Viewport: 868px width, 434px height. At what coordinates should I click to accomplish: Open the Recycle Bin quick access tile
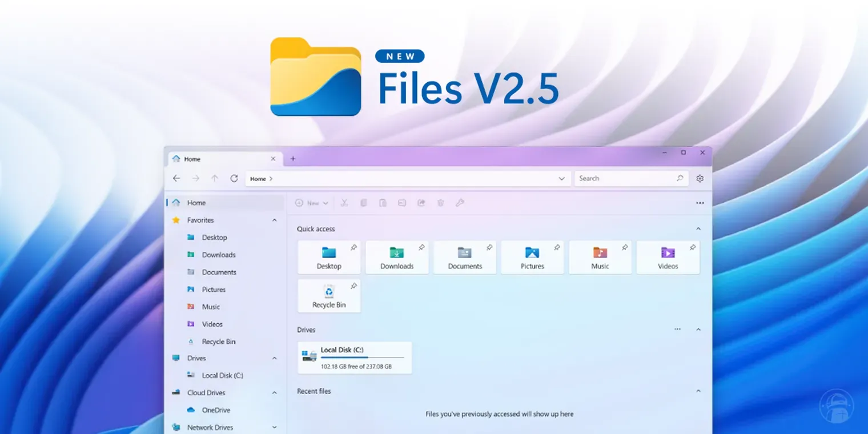pos(329,296)
